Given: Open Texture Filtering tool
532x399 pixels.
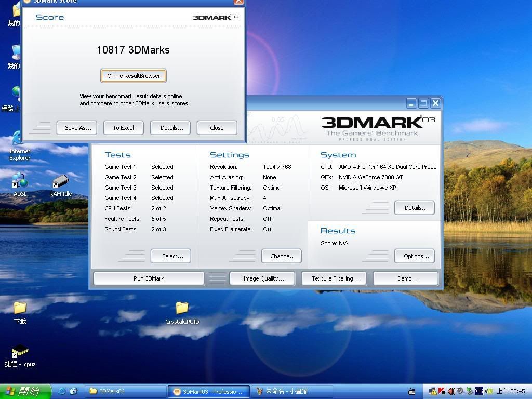Looking at the screenshot, I should 334,278.
